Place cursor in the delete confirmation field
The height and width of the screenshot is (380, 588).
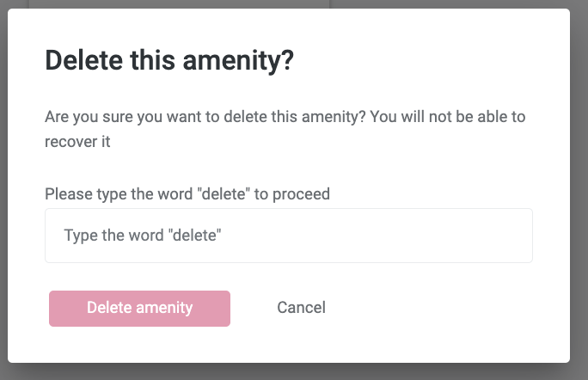(x=288, y=236)
